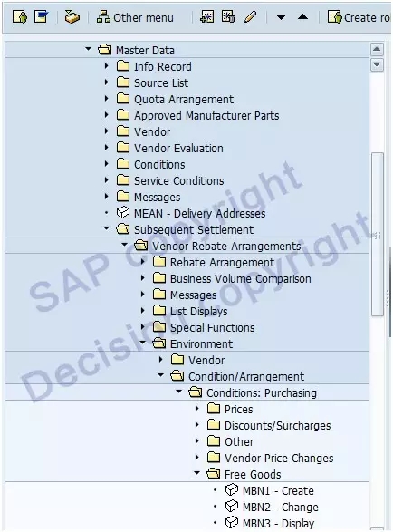Collapse the Free Goods folder
The width and height of the screenshot is (393, 532).
click(x=197, y=473)
